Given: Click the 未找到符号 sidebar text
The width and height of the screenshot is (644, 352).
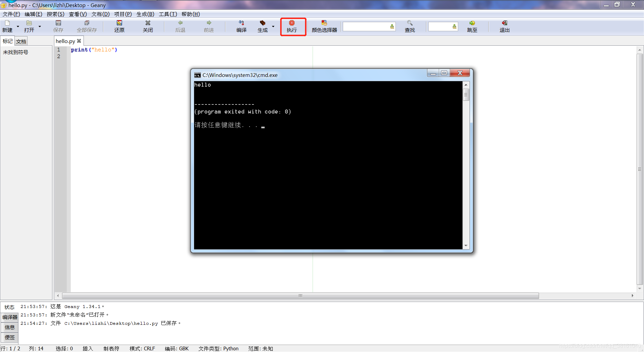Looking at the screenshot, I should [15, 52].
